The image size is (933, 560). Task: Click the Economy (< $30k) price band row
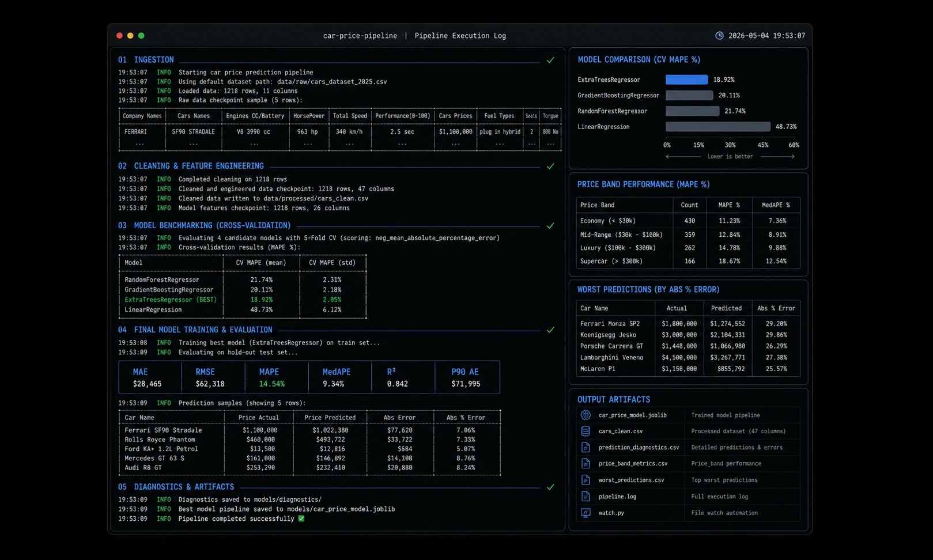click(x=688, y=221)
